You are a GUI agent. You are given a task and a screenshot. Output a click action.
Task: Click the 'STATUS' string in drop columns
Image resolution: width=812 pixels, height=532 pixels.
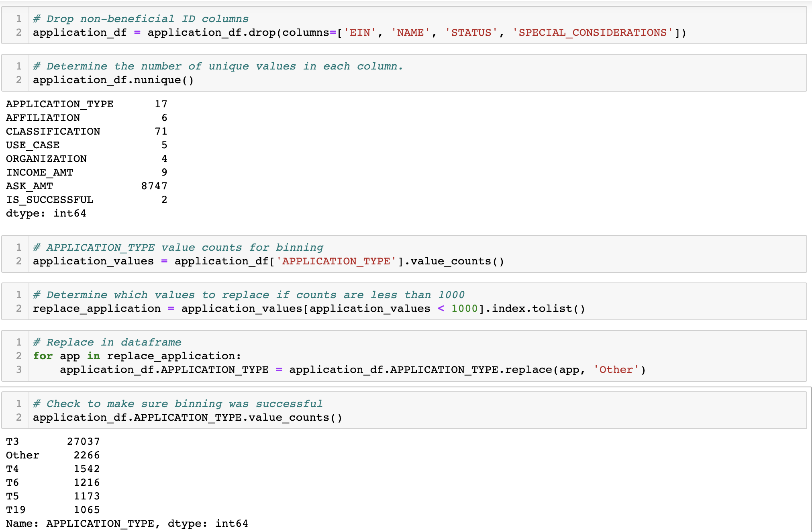[471, 33]
